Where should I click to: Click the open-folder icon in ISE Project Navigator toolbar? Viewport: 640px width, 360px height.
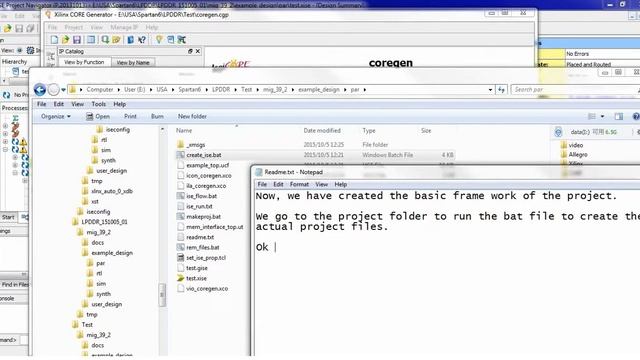(7, 28)
